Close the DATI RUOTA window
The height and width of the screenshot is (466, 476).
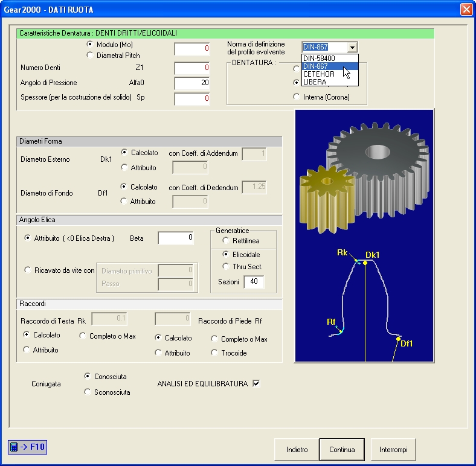tap(466, 10)
